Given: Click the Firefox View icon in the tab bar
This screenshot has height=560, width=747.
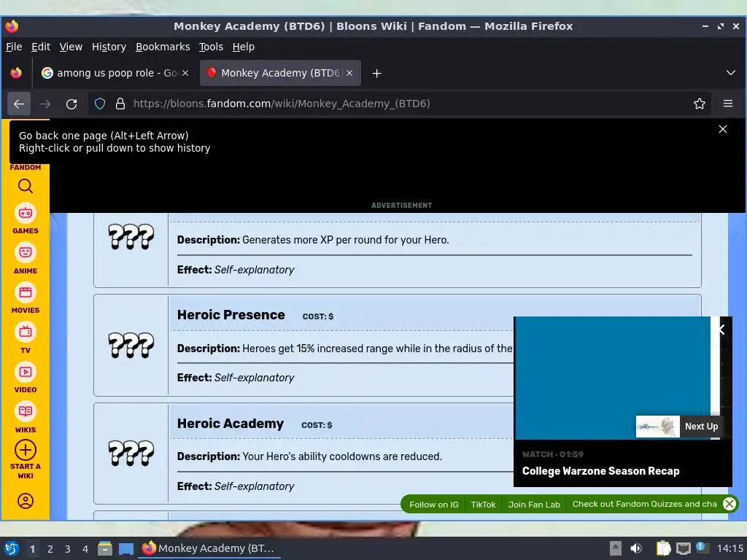Looking at the screenshot, I should point(16,73).
